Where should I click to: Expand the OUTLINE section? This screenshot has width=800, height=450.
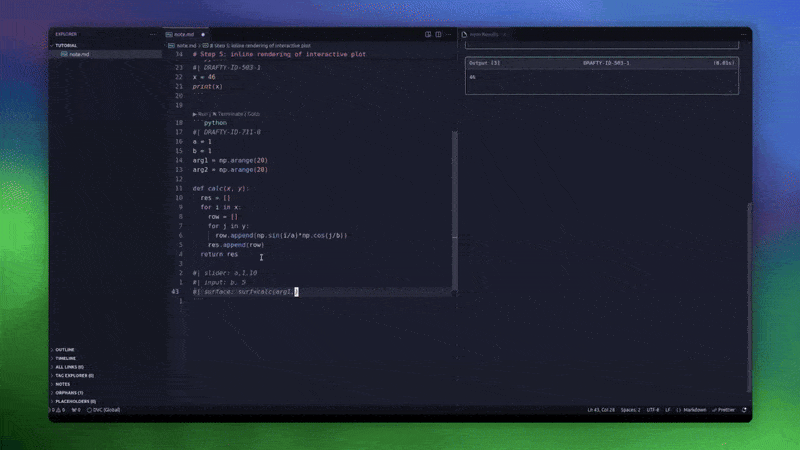[65, 349]
